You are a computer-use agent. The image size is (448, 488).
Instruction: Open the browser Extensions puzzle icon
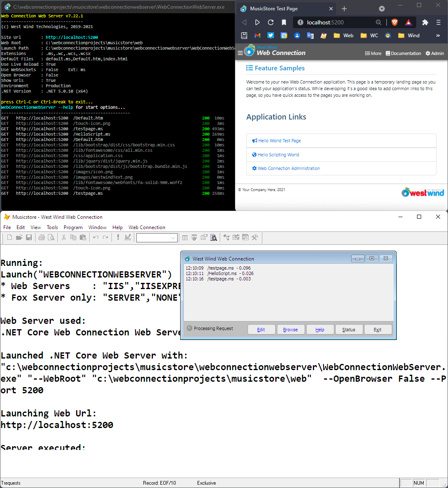pos(425,22)
